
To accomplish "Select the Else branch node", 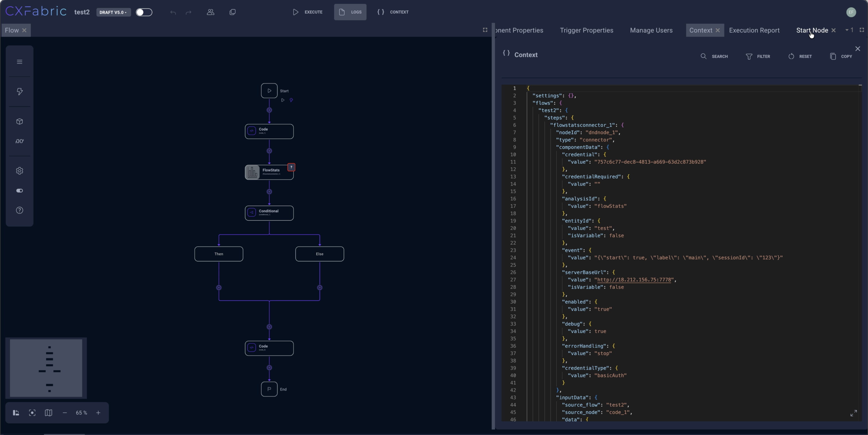I will [319, 254].
